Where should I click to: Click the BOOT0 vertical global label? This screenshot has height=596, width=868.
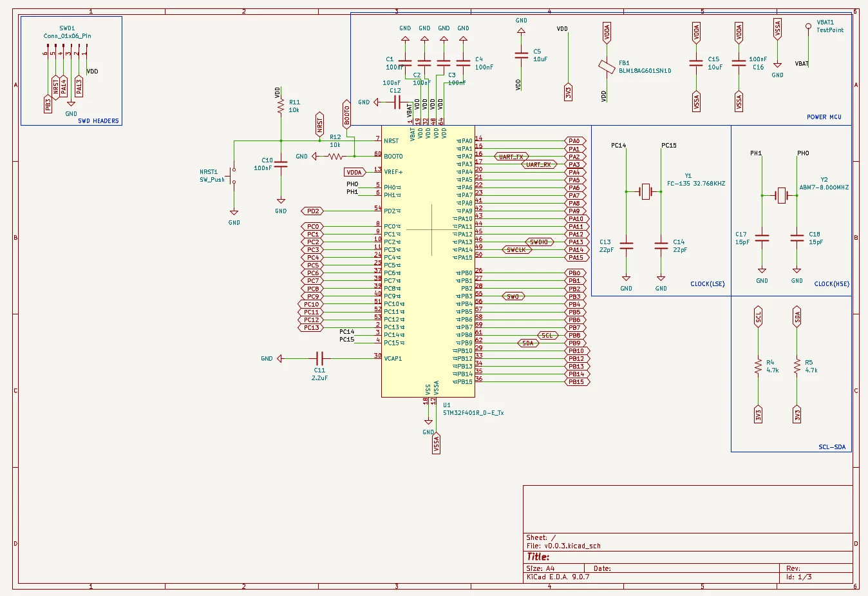pyautogui.click(x=346, y=114)
